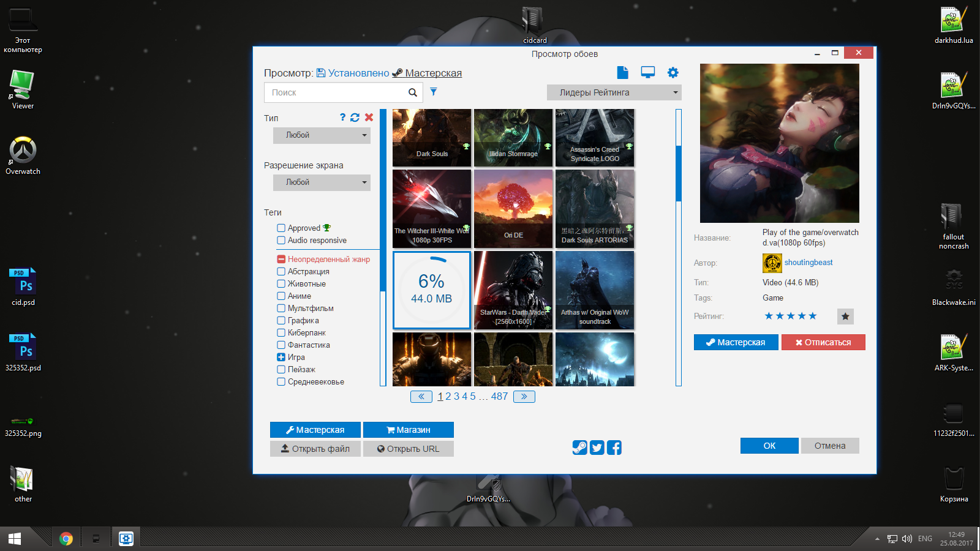Check the Аниме genre checkbox
Viewport: 980px width, 551px height.
281,296
